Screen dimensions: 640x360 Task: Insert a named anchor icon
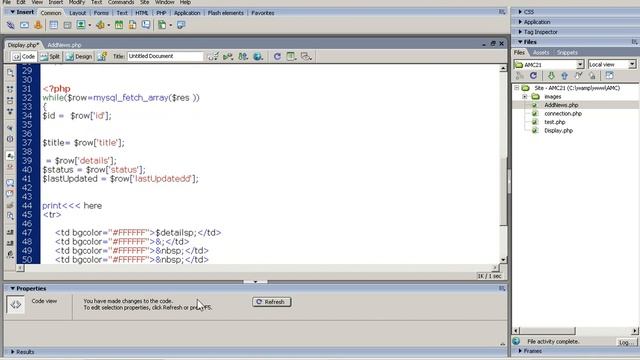pyautogui.click(x=38, y=25)
